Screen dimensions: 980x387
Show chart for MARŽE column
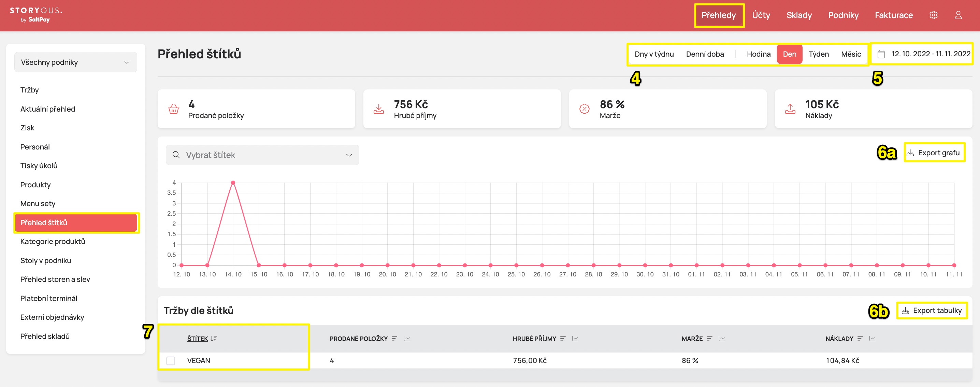(x=722, y=338)
